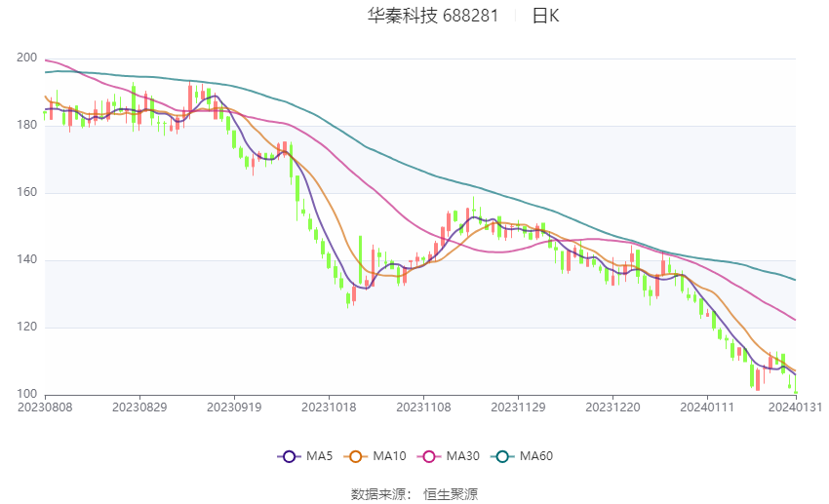Select the 20240111 date axis label
Screen dimensions: 829x504
coord(707,407)
